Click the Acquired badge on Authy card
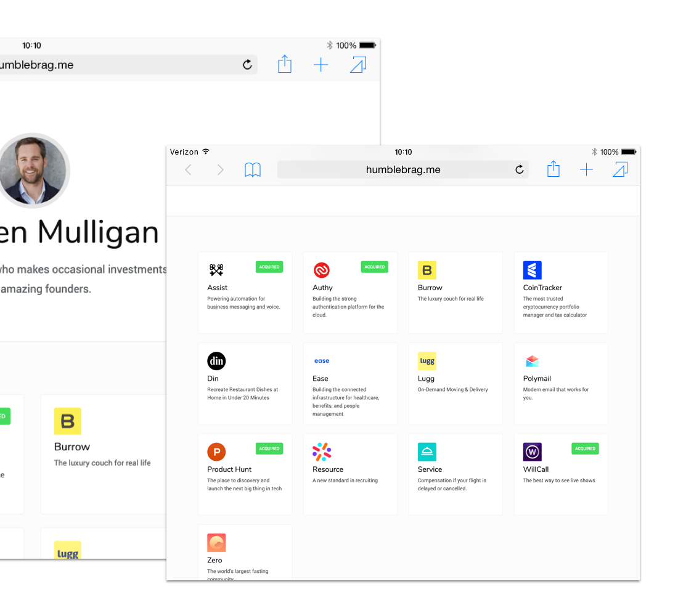Image resolution: width=678 pixels, height=616 pixels. pyautogui.click(x=375, y=267)
